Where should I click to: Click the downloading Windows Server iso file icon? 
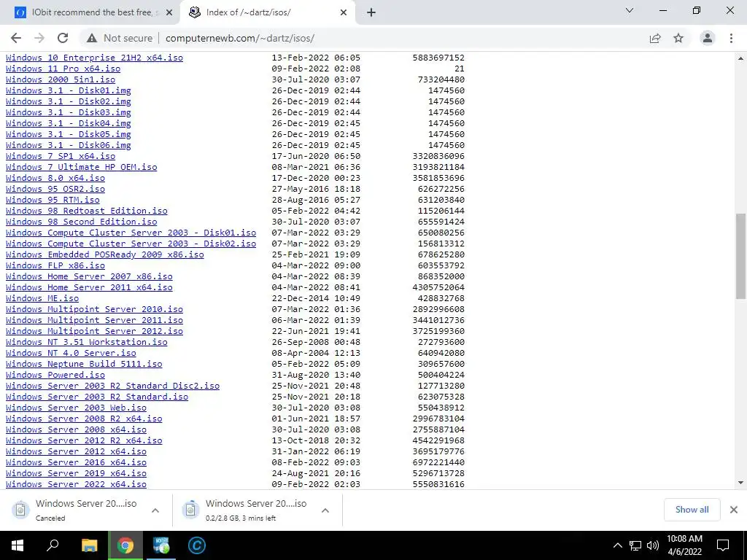point(190,510)
